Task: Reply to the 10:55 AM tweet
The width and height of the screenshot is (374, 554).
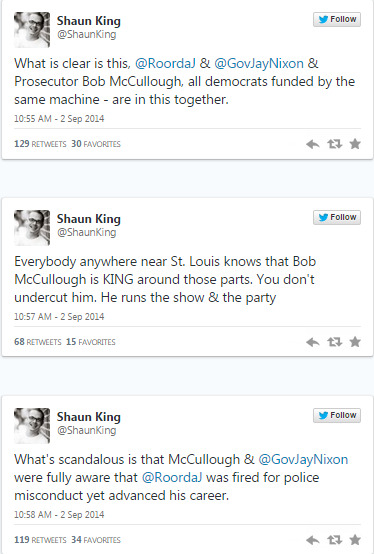Action: [313, 144]
